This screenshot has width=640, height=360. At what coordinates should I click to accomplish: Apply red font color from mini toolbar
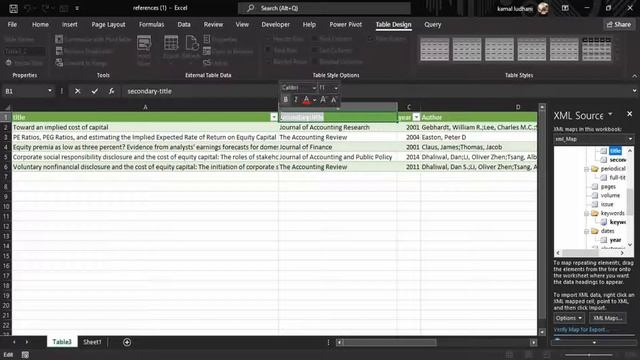coord(306,99)
